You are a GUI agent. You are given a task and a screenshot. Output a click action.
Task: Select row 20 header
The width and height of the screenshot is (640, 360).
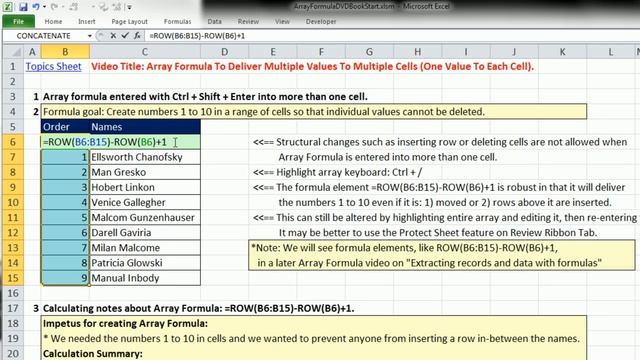point(13,353)
